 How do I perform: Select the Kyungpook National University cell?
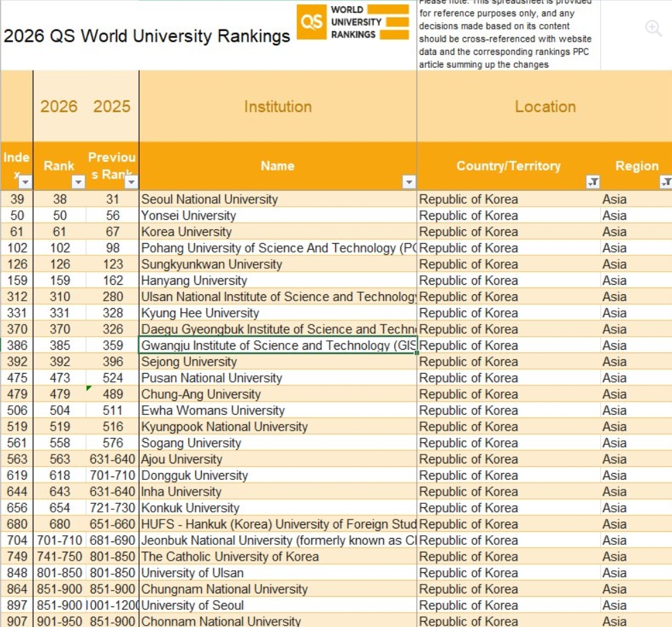pyautogui.click(x=278, y=427)
